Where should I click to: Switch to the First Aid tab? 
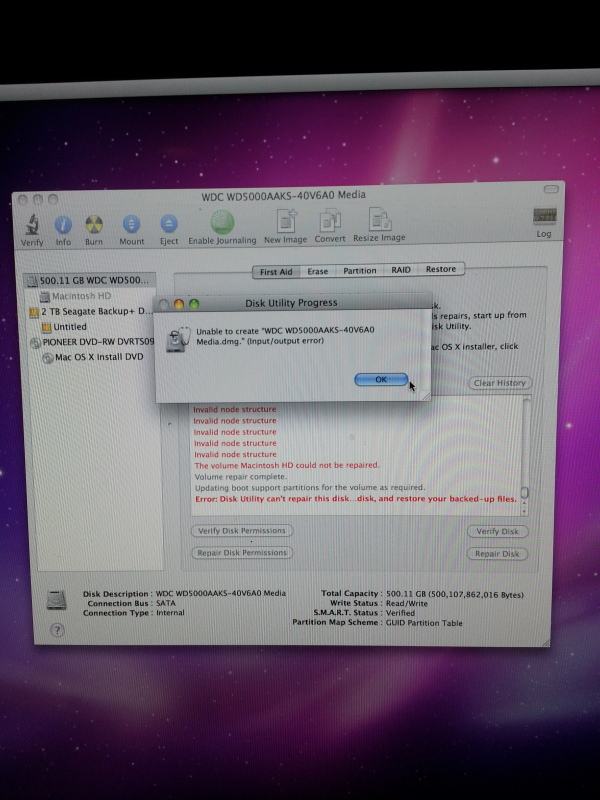[276, 272]
